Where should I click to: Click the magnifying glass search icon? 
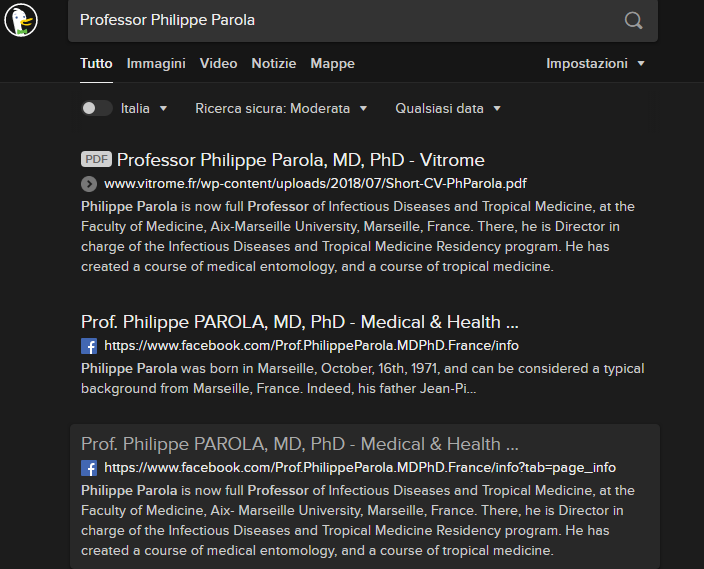coord(633,20)
